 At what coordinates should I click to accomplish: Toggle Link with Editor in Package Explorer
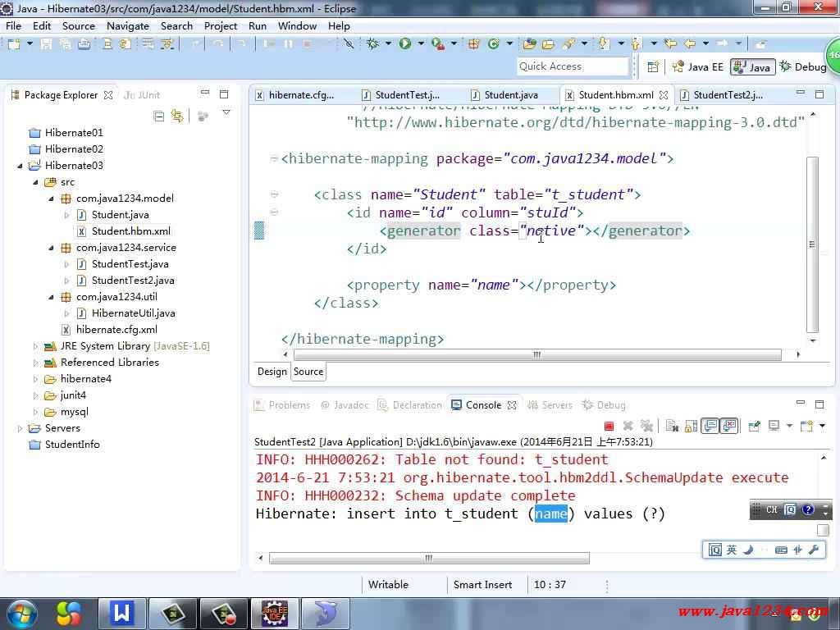177,116
